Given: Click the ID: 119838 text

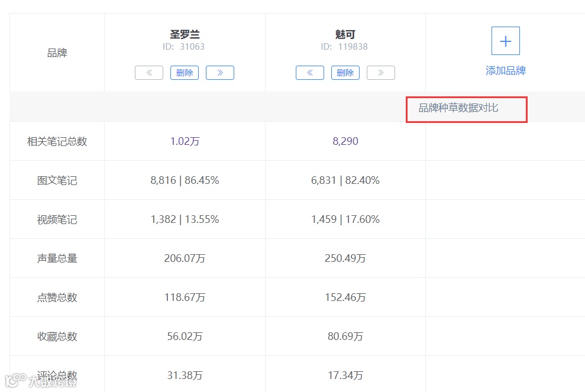Looking at the screenshot, I should tap(344, 47).
